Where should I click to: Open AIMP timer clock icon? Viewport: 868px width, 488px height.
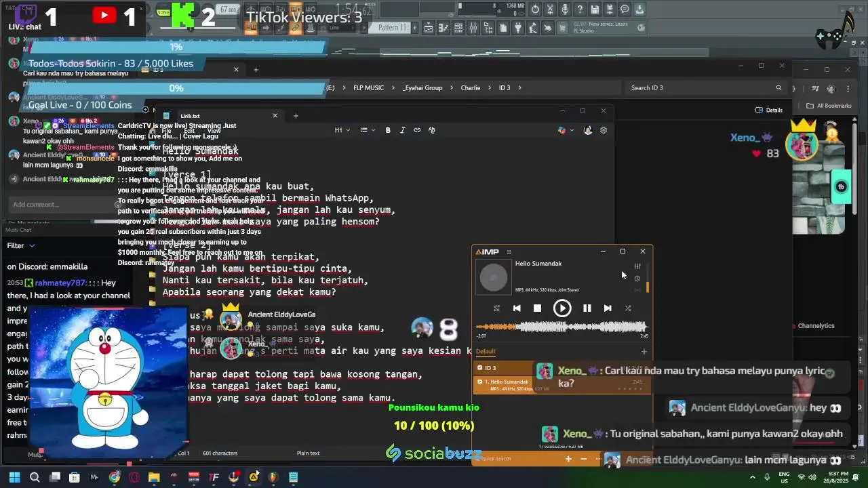tap(637, 279)
